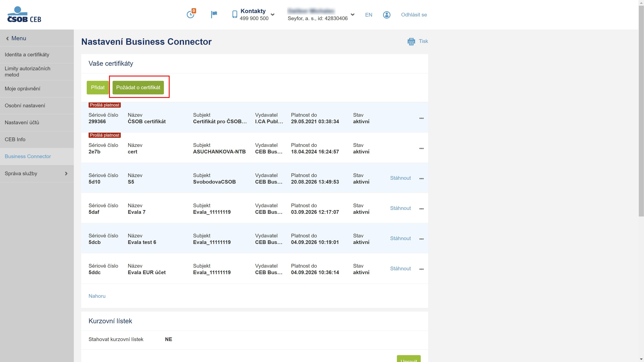Viewport: 644px width, 362px height.
Task: Download Evala test 6 via Stáhnout
Action: (x=400, y=239)
